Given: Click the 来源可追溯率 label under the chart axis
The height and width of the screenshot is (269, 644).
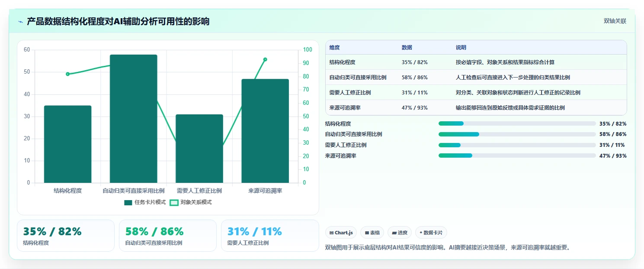Looking at the screenshot, I should (x=265, y=191).
